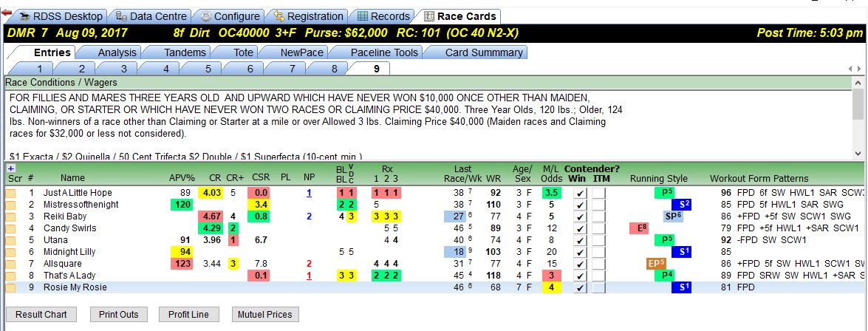Check ITM box for Utana

click(x=598, y=240)
